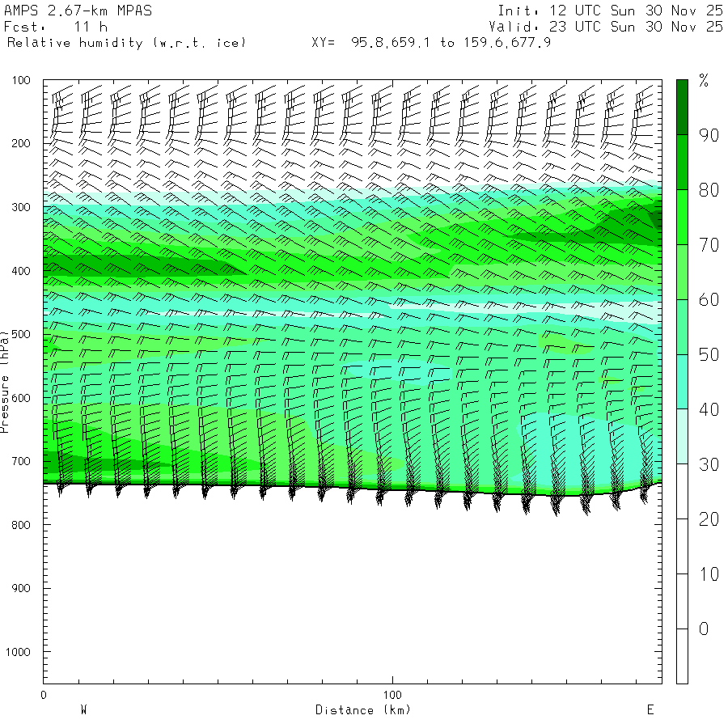Screen dimensions: 728x728
Task: Click the 1000 hPa pressure axis label
Action: (x=18, y=652)
